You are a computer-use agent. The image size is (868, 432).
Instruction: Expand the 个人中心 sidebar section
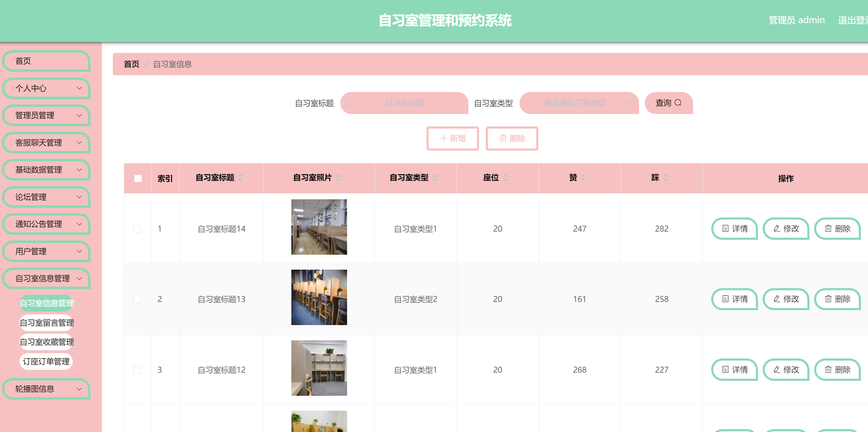(x=46, y=88)
